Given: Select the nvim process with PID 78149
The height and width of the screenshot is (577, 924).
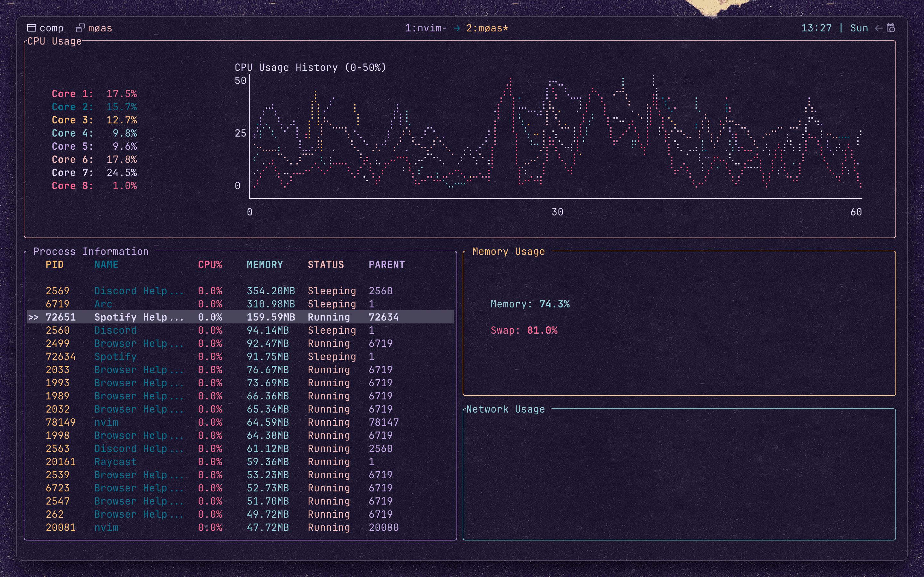Looking at the screenshot, I should tap(106, 422).
